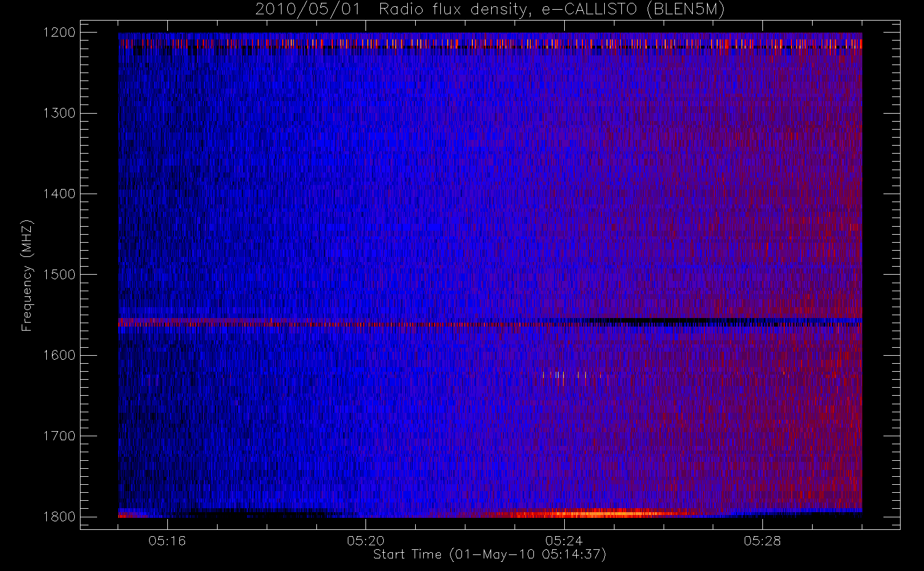
Task: Select the 1400 frequency axis label
Action: coord(59,194)
